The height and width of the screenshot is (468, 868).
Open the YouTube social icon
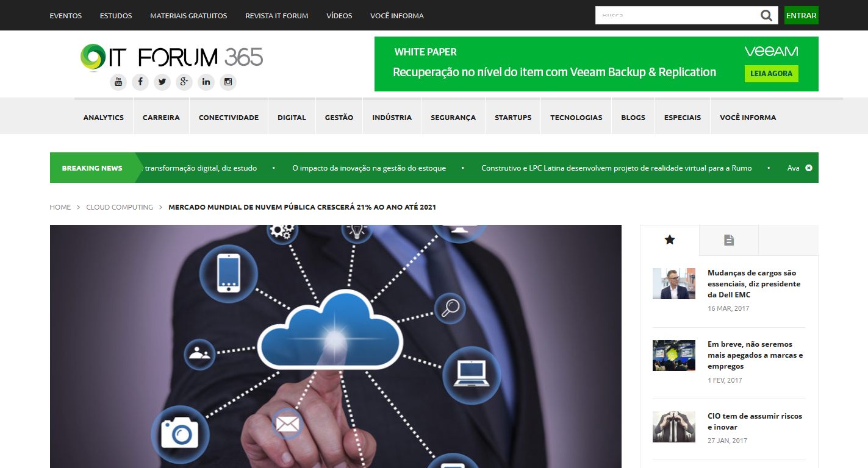tap(118, 82)
